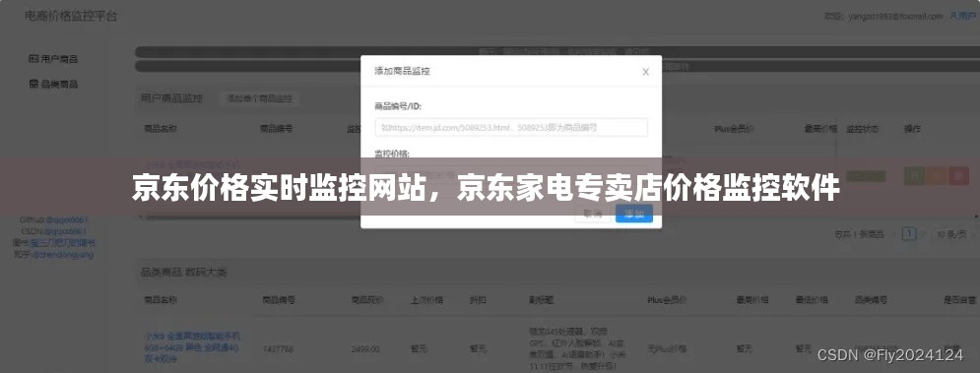The image size is (980, 373).
Task: Click the price cell 2499.00
Action: coord(365,349)
